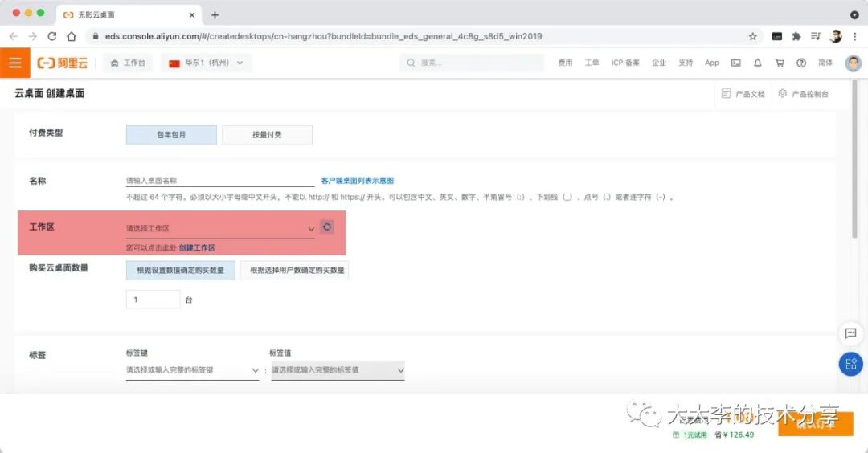Open the 工作台 workbench

click(128, 63)
